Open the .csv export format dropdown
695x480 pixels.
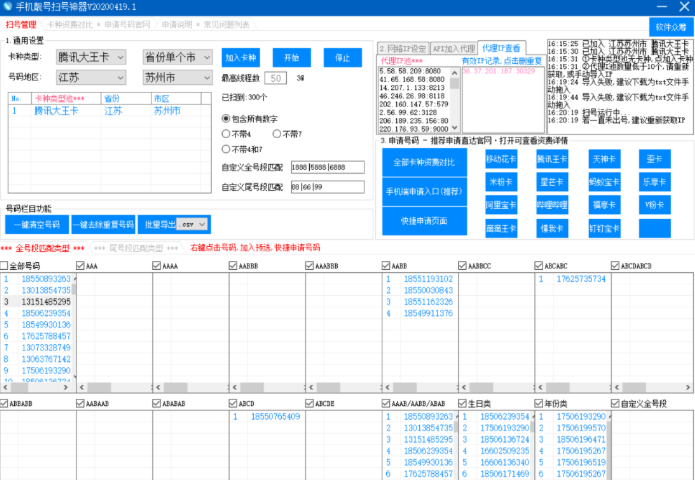[x=192, y=224]
